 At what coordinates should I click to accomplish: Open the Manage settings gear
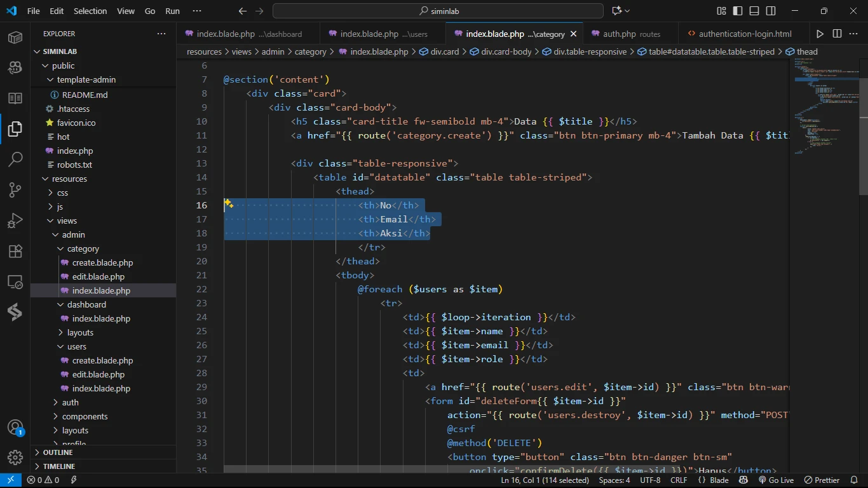tap(15, 457)
